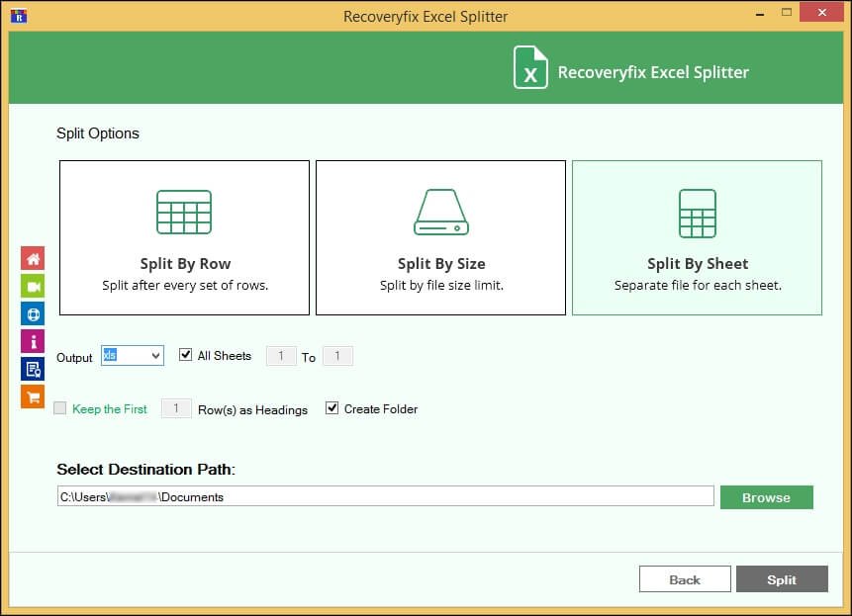
Task: Click the 'Row(s) as Headings' label
Action: click(x=252, y=409)
